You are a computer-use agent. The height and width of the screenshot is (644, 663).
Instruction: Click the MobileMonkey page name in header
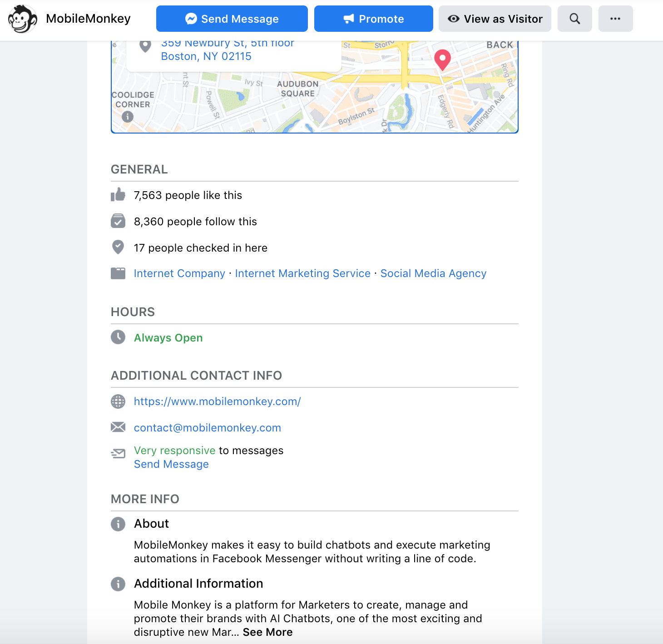click(x=88, y=19)
